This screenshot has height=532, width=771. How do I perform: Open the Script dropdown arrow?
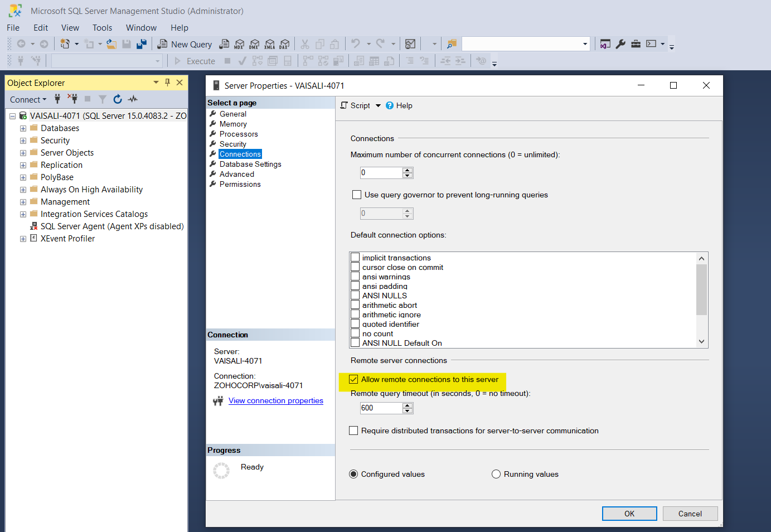378,105
